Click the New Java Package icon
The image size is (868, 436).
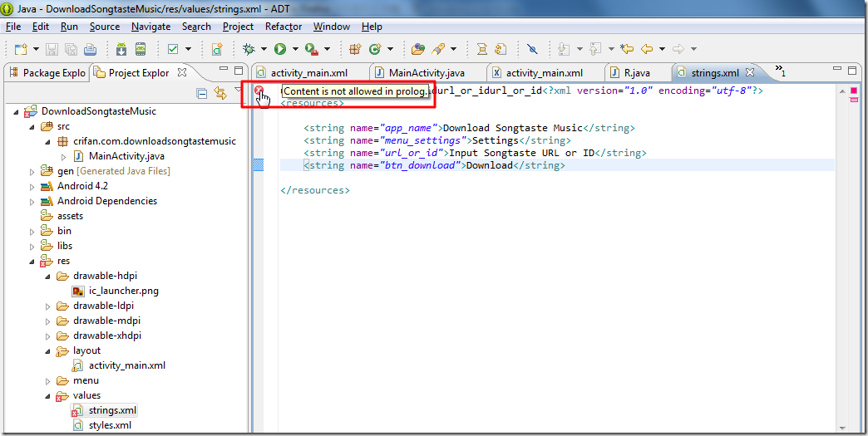click(355, 49)
